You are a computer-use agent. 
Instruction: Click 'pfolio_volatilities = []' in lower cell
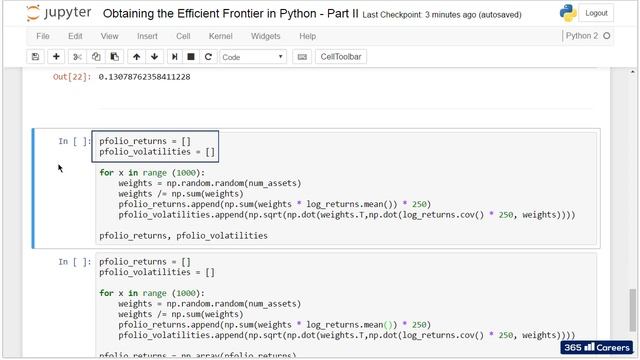157,272
